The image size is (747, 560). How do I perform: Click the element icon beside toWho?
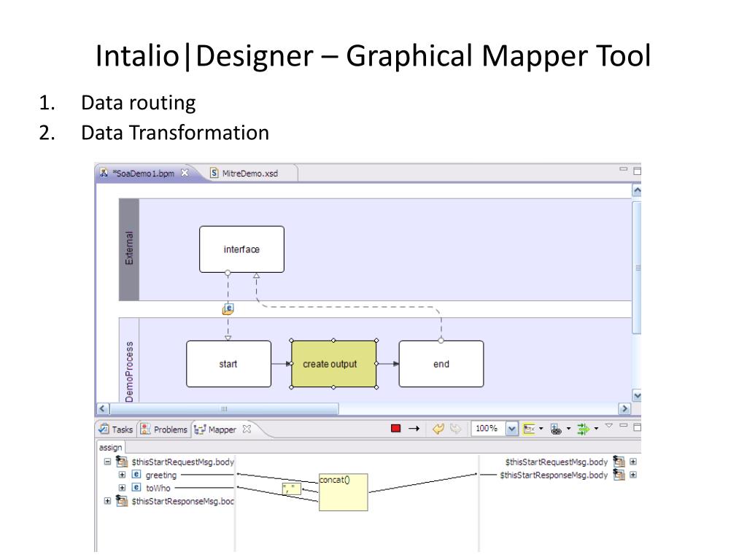(x=136, y=487)
